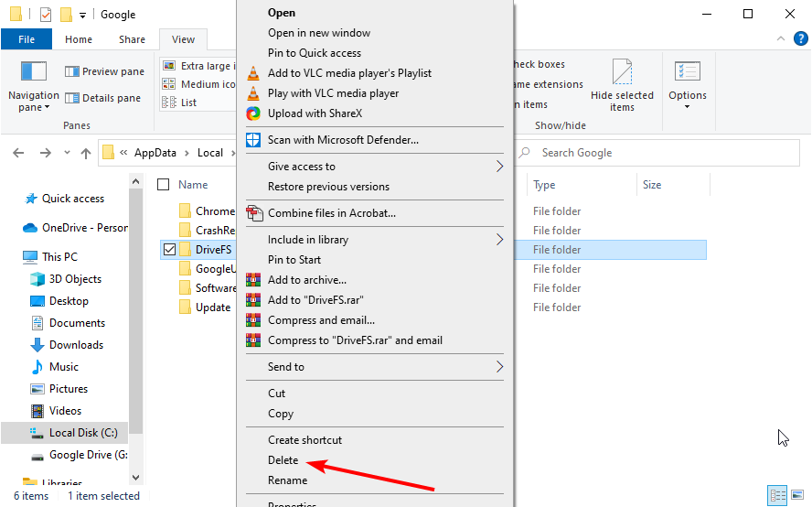Viewport: 812px width, 507px height.
Task: Expand the chevron after AppData in breadcrumb
Action: tap(187, 153)
